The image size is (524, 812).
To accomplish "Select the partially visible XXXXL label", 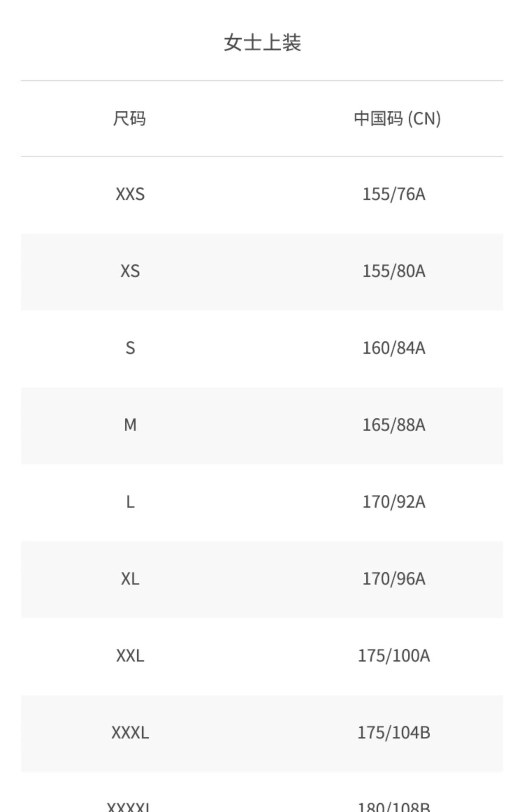I will pos(129,807).
